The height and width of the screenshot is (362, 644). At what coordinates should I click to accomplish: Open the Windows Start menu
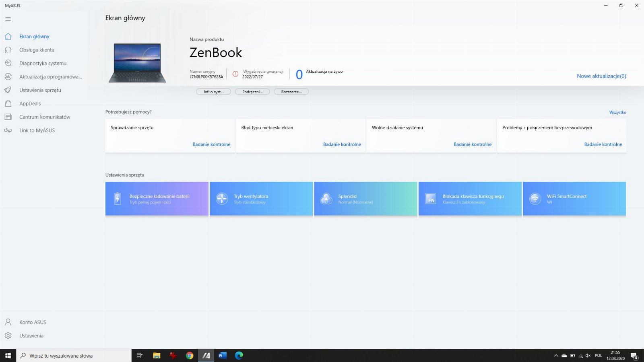click(x=8, y=356)
